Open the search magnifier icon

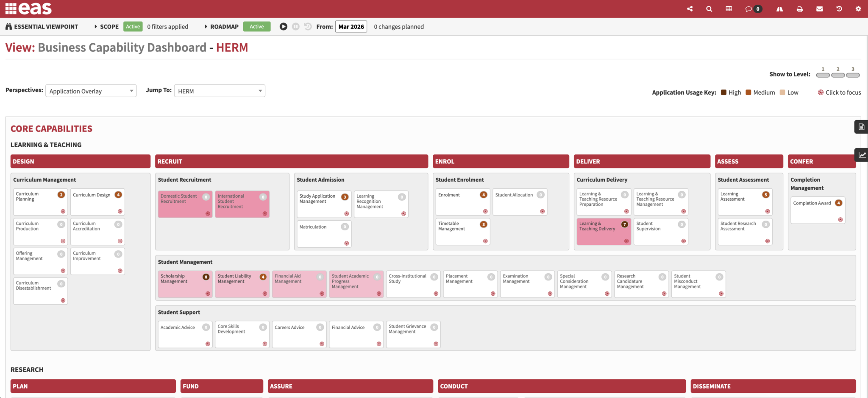point(709,8)
